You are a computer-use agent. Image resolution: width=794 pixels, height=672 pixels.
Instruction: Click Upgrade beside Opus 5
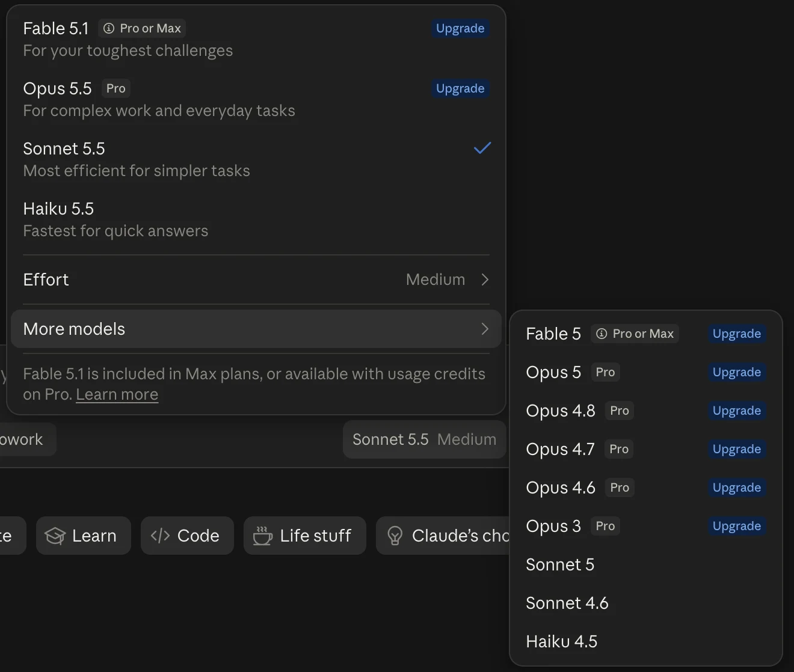pos(737,372)
